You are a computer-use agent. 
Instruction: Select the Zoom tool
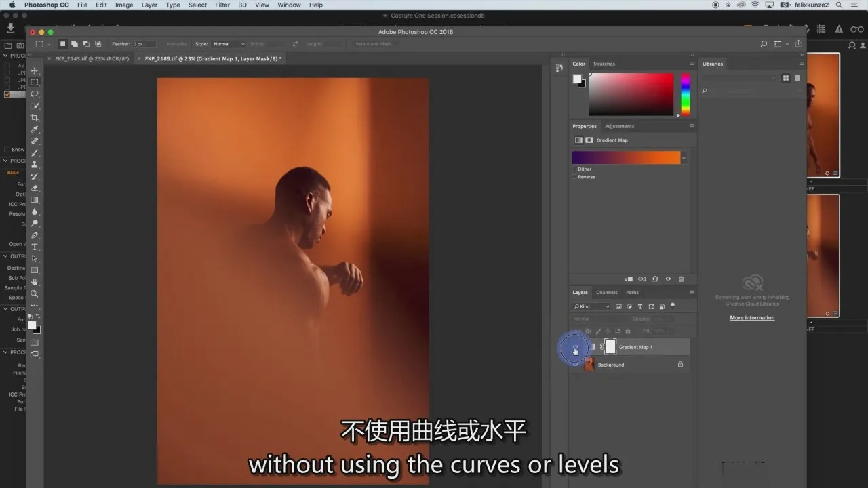pos(35,294)
